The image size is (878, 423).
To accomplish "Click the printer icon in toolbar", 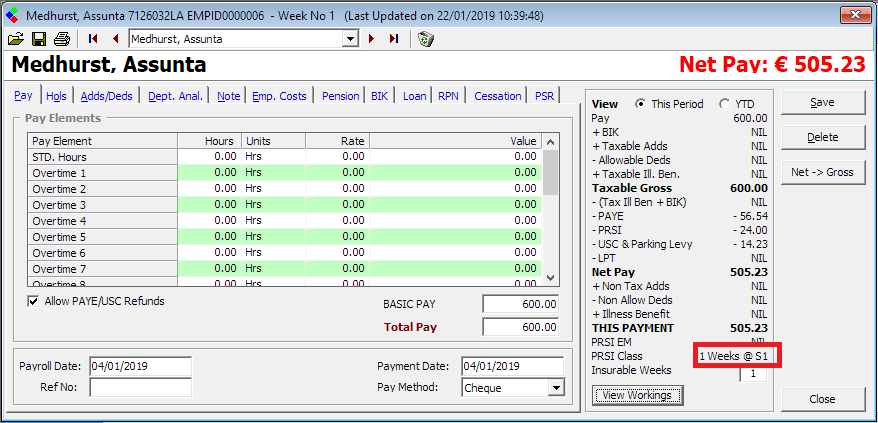I will [62, 39].
